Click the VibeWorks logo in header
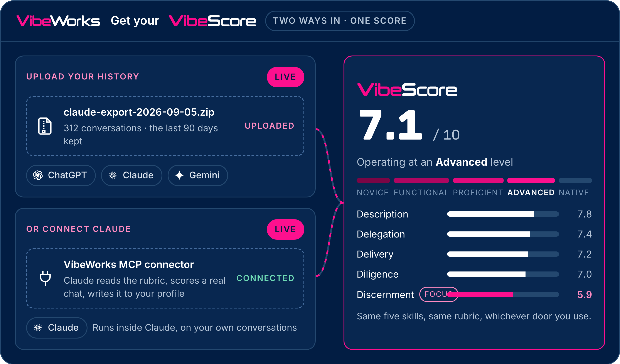The height and width of the screenshot is (364, 620). pos(58,21)
